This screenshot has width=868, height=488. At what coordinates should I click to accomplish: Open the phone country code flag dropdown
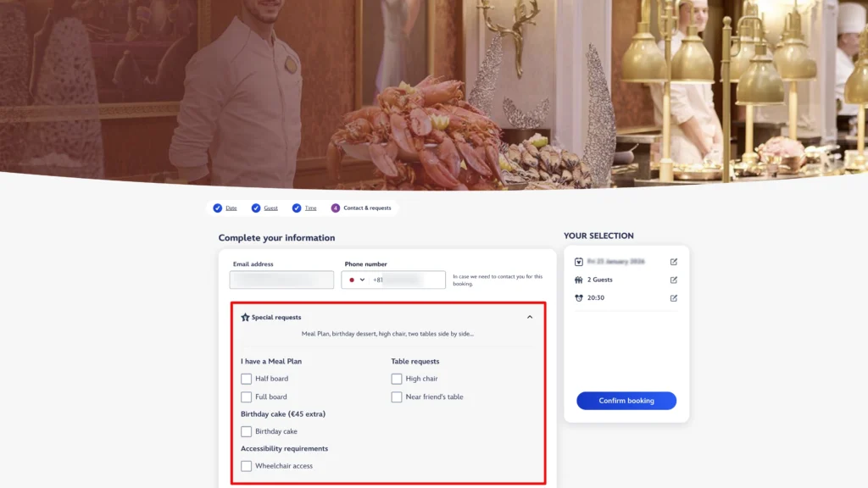pos(357,280)
